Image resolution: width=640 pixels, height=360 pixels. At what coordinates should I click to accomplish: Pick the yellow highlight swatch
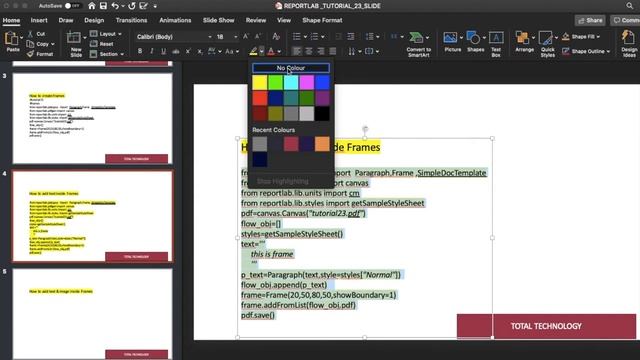(260, 82)
